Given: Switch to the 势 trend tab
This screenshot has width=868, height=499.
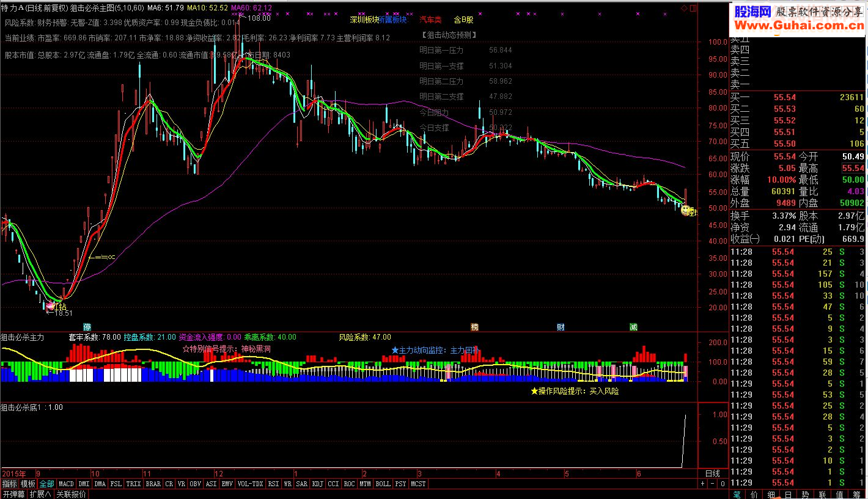Looking at the screenshot, I should pyautogui.click(x=806, y=494).
